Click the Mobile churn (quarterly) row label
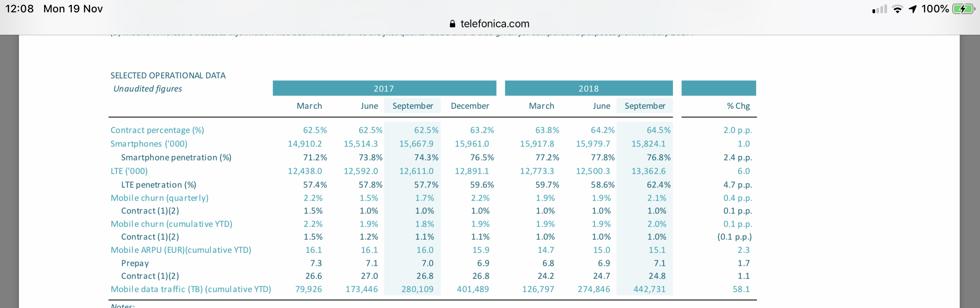This screenshot has height=308, width=980. click(160, 198)
